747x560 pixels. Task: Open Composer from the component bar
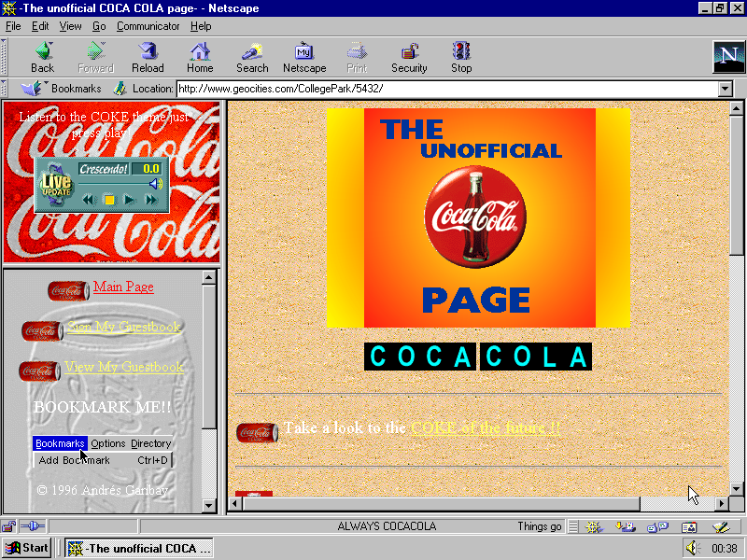tap(721, 526)
